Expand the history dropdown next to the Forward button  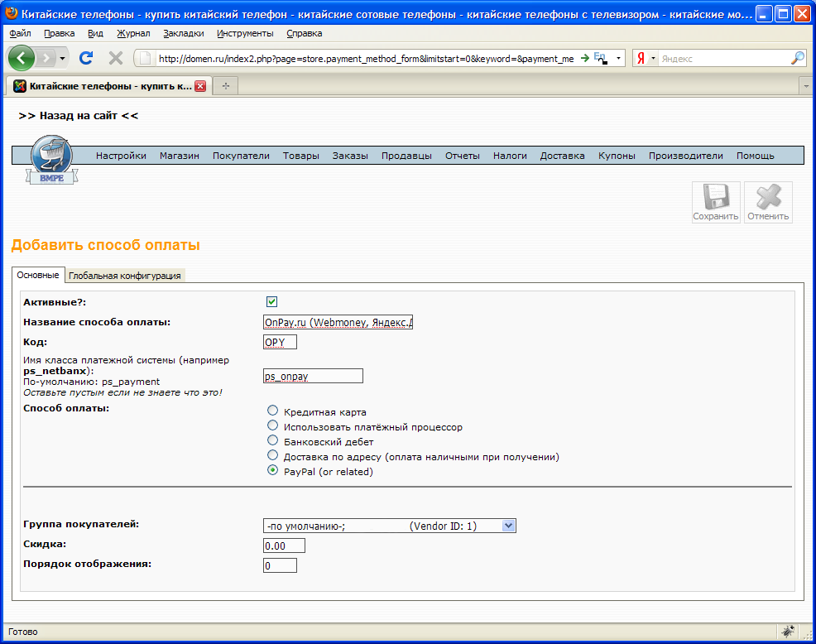62,59
